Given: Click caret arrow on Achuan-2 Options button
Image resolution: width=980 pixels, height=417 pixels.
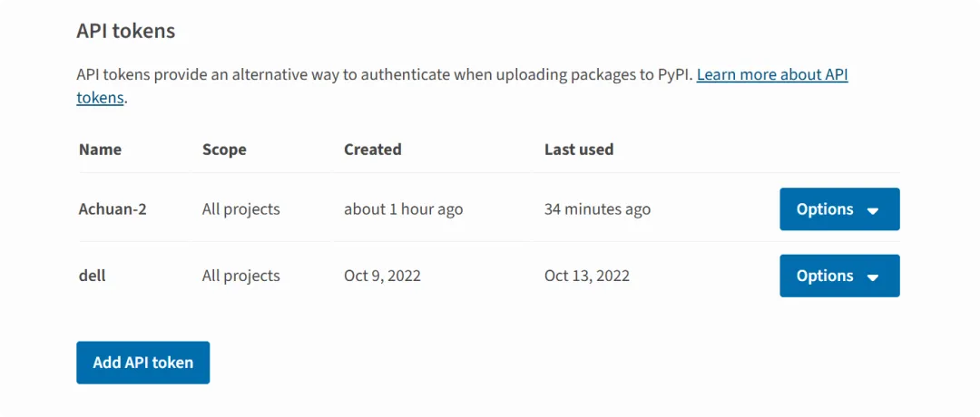Looking at the screenshot, I should [873, 210].
